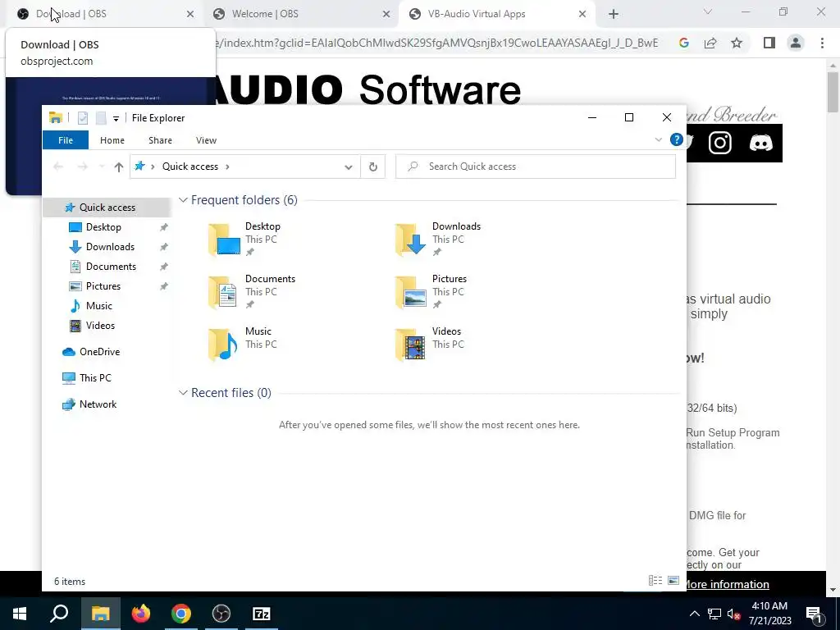
Task: Open Chrome tab search chevron
Action: [708, 11]
